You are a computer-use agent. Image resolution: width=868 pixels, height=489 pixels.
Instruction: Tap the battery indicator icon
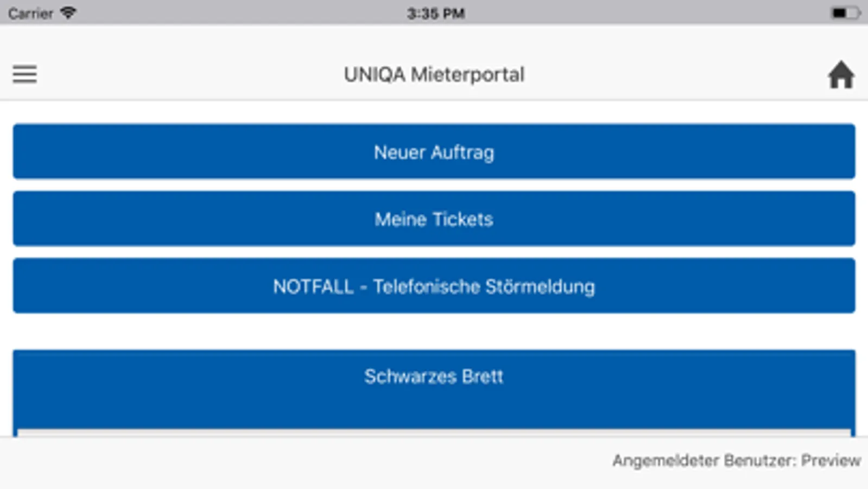(845, 12)
